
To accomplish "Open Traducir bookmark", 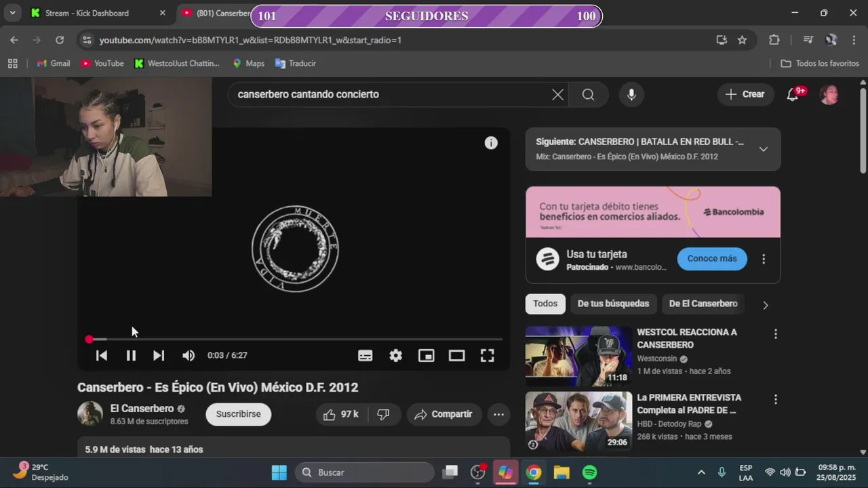I will click(295, 63).
